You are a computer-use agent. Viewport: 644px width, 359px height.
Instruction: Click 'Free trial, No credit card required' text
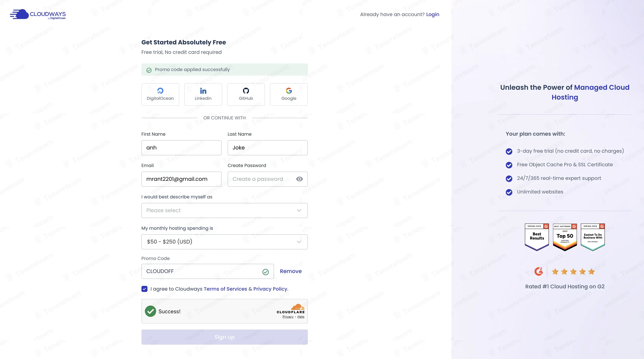tap(182, 52)
